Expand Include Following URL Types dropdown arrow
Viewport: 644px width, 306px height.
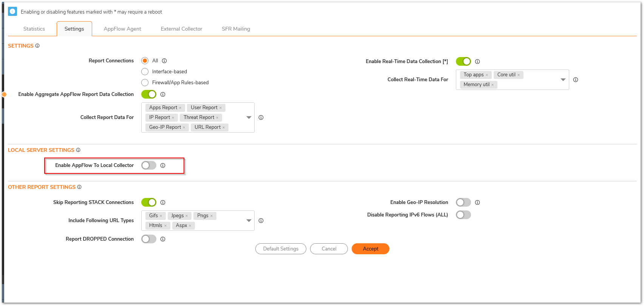click(x=249, y=221)
